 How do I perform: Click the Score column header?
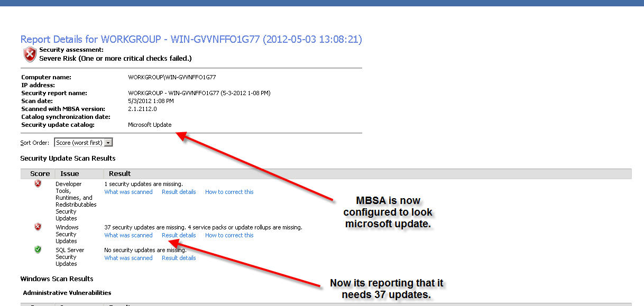pos(40,173)
